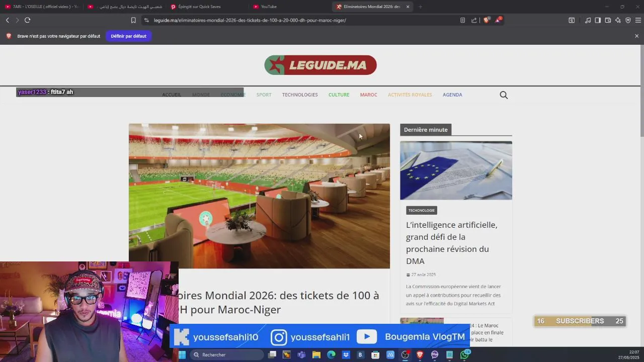
Task: Open L'intelligence artificielle DMA article headline
Action: 452,243
